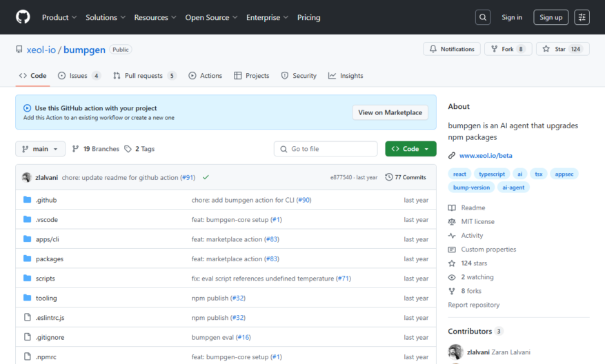Open the www.xeol.io/beta link

click(x=486, y=155)
